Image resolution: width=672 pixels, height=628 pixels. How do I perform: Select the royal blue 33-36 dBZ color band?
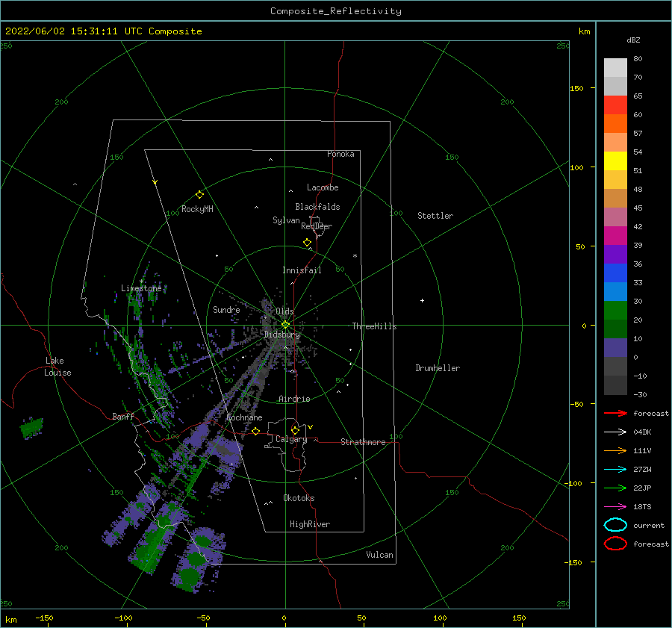coord(615,273)
